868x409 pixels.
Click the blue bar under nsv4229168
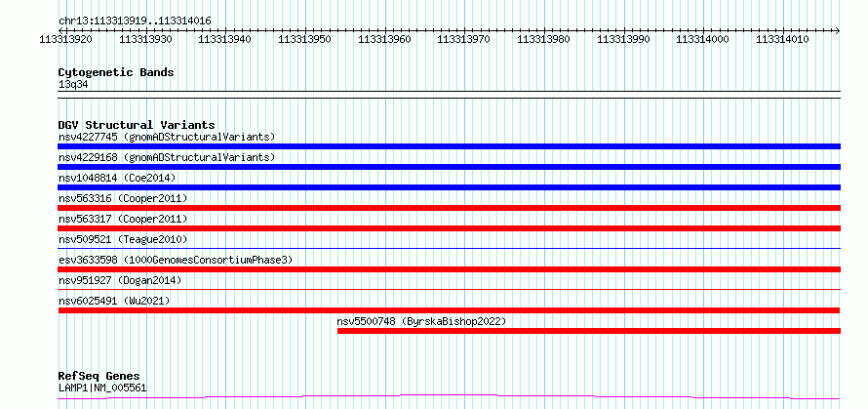[x=449, y=167]
